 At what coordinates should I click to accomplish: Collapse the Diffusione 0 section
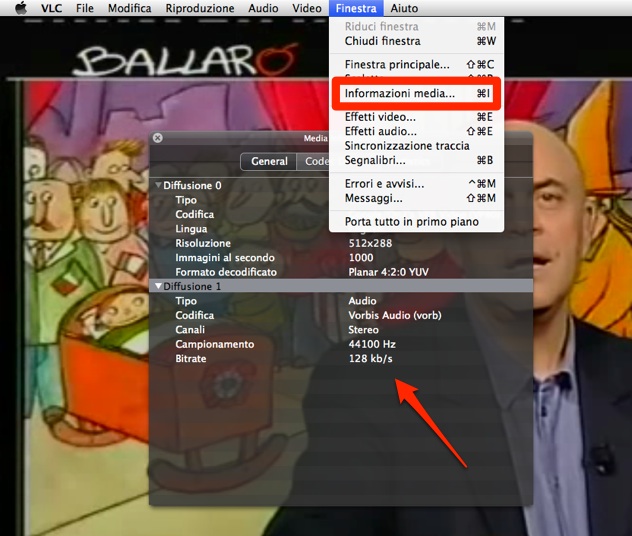pyautogui.click(x=159, y=185)
